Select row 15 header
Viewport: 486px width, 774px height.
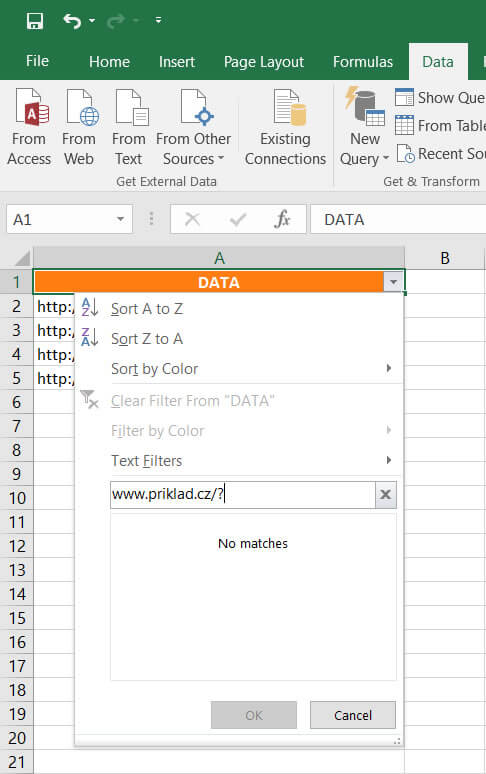coord(16,619)
